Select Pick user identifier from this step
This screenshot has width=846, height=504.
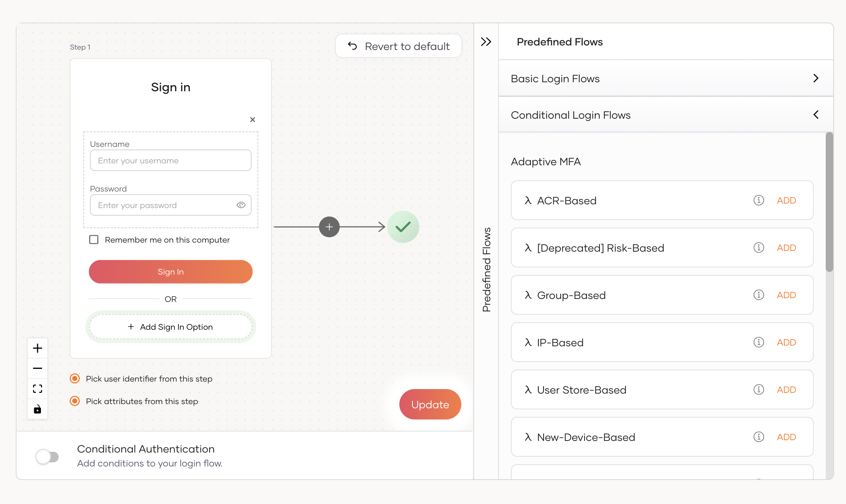click(x=75, y=379)
